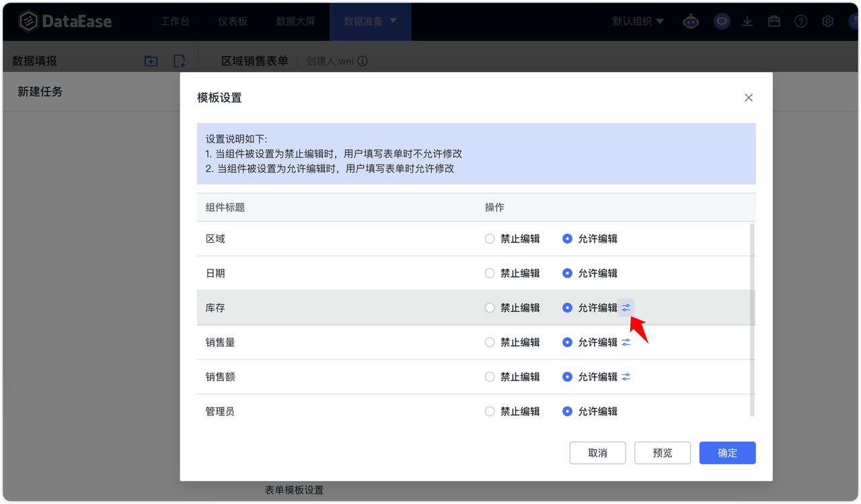Click the 数据填报 sidebar heading
The height and width of the screenshot is (504, 861).
coord(34,61)
